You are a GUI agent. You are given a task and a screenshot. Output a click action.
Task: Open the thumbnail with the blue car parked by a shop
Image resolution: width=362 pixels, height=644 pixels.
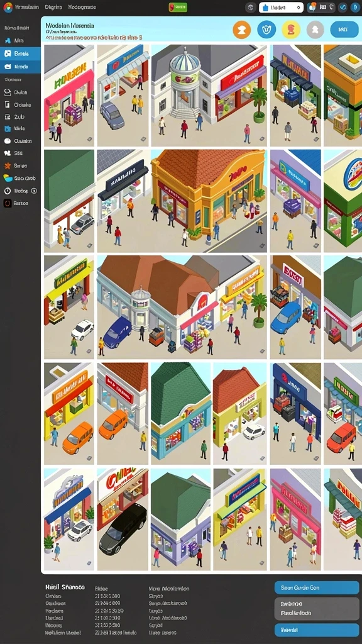point(295,307)
